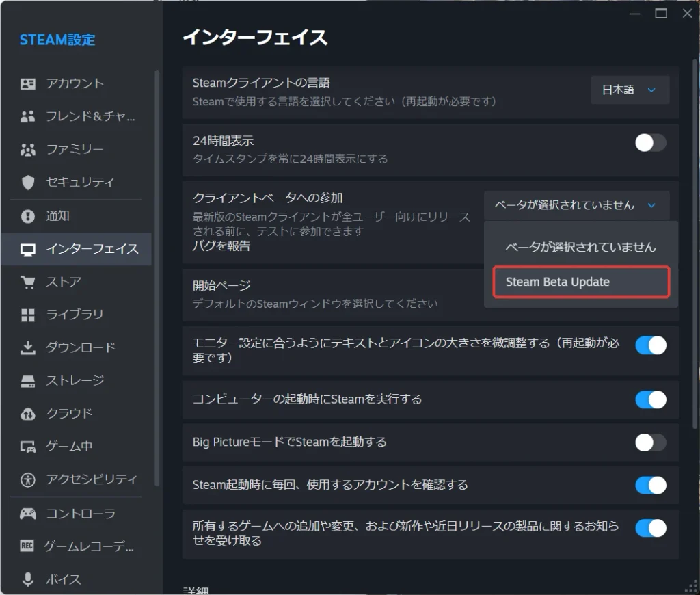The width and height of the screenshot is (700, 595).
Task: Toggle the モニター設定 text scaling switch
Action: pyautogui.click(x=651, y=345)
